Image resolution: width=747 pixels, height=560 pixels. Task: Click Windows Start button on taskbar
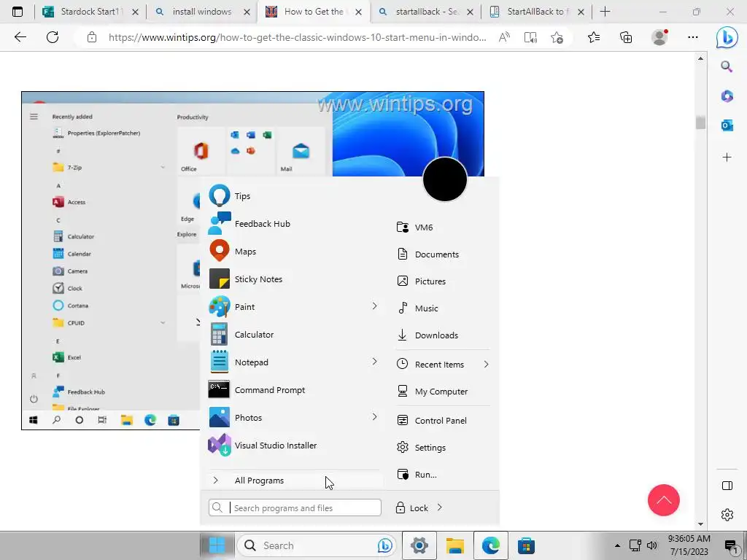click(217, 545)
